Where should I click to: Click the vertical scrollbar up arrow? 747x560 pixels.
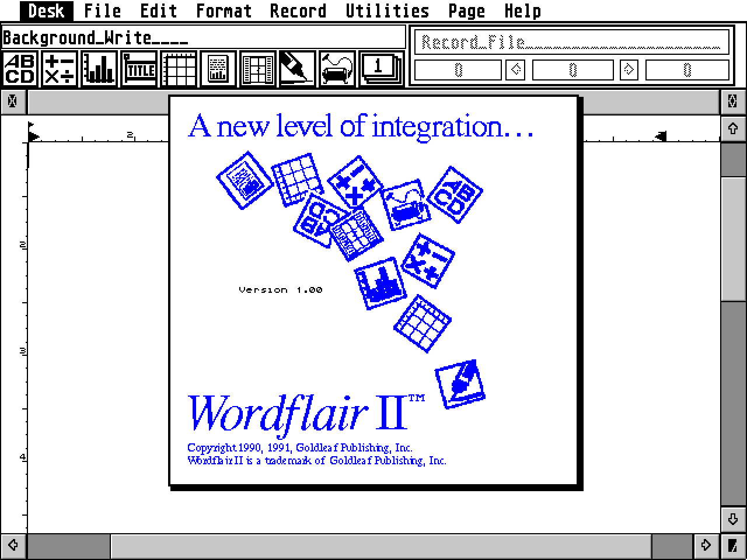click(733, 128)
